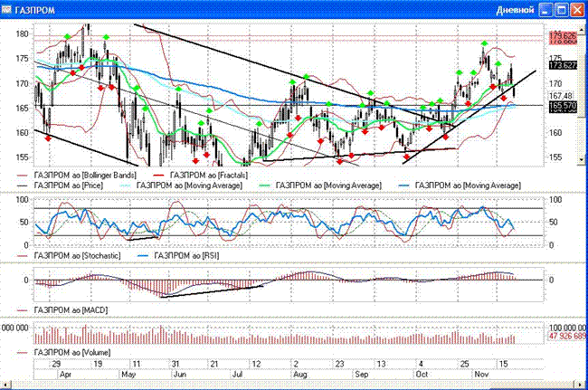Click the Aug month label on timeline
Image resolution: width=588 pixels, height=390 pixels.
click(300, 374)
